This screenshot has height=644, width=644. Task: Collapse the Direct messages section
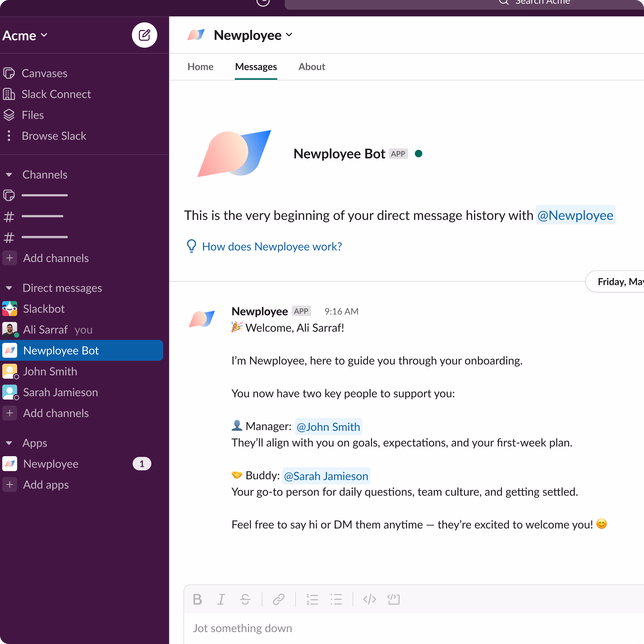tap(9, 288)
